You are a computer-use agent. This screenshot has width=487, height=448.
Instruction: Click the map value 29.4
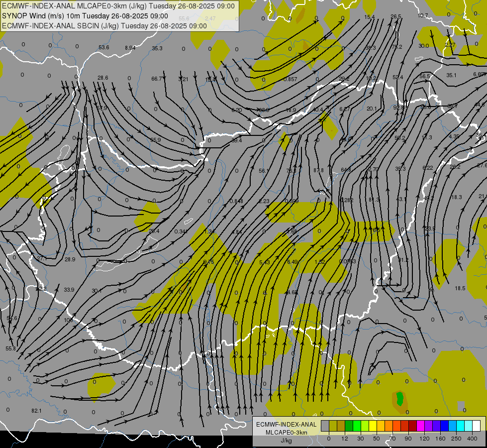click(x=154, y=231)
